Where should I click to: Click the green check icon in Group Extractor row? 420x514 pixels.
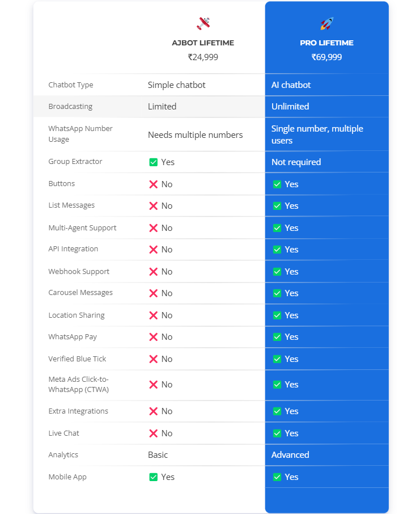[154, 162]
